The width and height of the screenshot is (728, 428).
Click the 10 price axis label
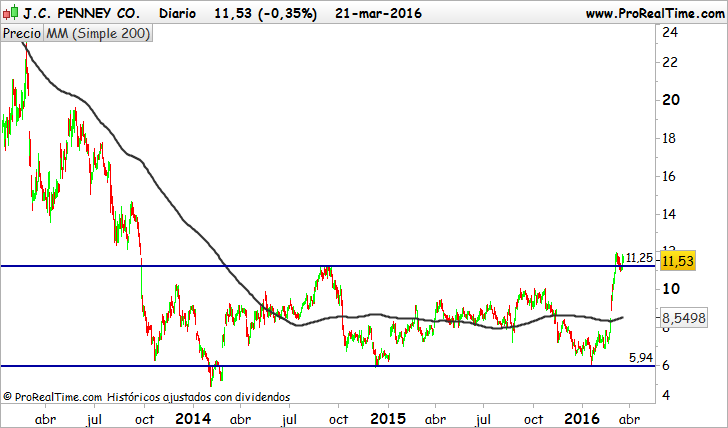(x=671, y=289)
